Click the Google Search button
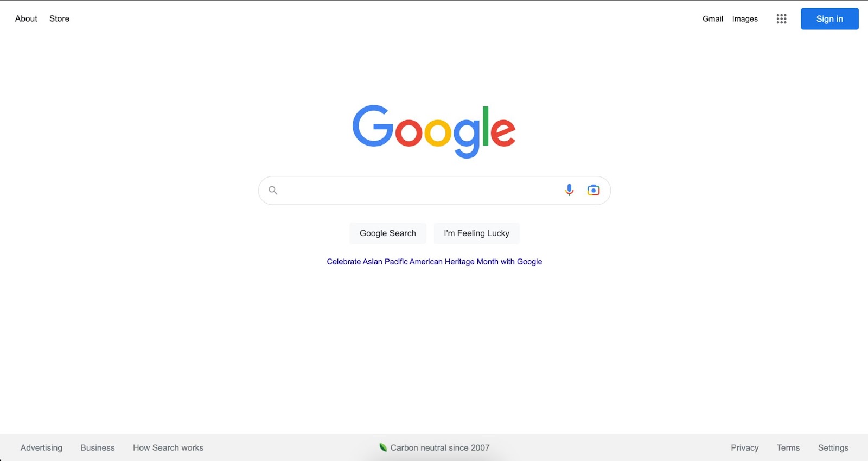868x461 pixels. tap(388, 233)
